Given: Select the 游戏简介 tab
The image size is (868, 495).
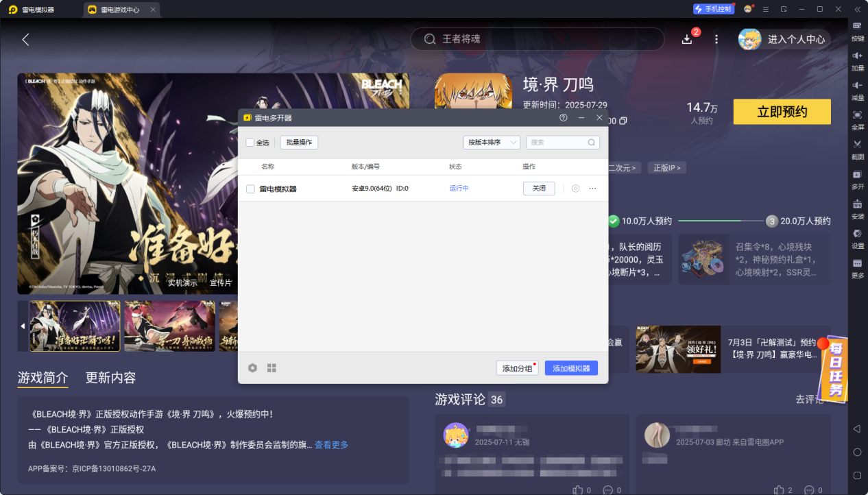Looking at the screenshot, I should pyautogui.click(x=43, y=378).
